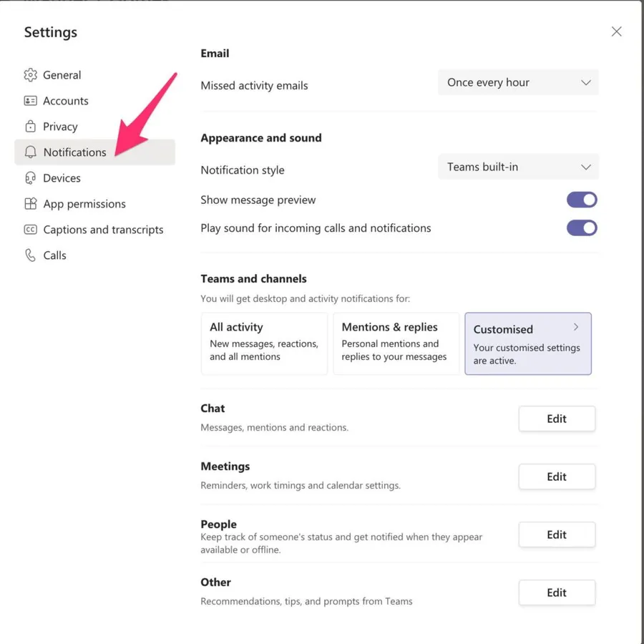The width and height of the screenshot is (644, 644).
Task: Edit Meetings notification settings
Action: click(557, 477)
